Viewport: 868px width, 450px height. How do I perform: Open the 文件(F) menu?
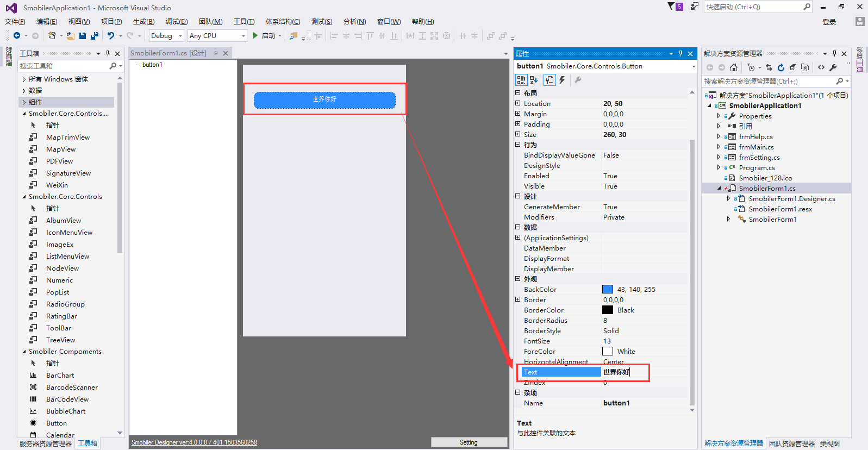[15, 22]
